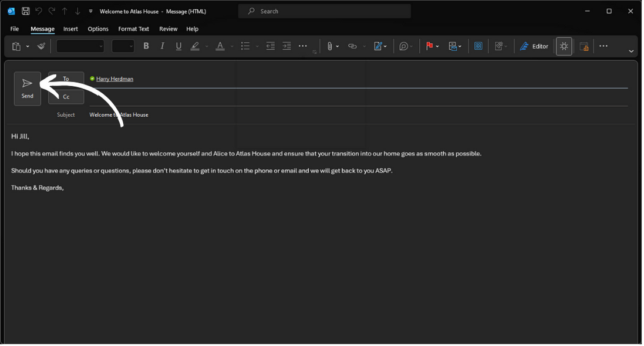Pick the font color swatch
Viewport: 644px width, 346px height.
pyautogui.click(x=220, y=46)
